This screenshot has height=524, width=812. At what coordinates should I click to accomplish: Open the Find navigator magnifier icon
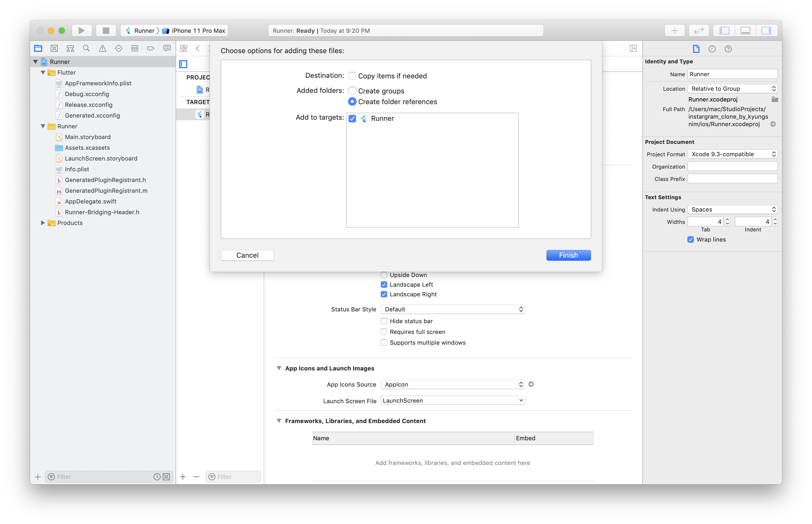pyautogui.click(x=86, y=48)
